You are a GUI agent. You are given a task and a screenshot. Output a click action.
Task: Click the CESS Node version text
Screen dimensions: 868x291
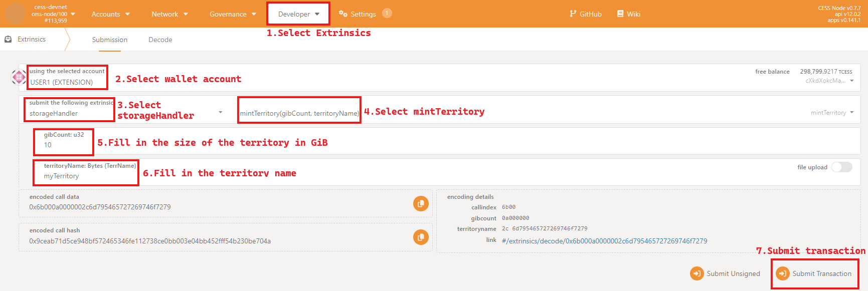click(x=839, y=8)
